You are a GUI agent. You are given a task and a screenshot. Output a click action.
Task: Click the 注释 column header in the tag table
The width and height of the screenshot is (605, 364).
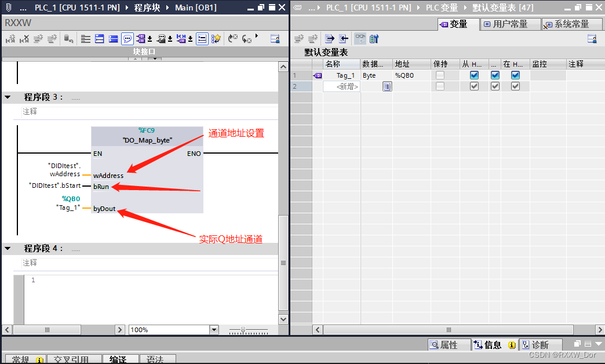click(585, 64)
